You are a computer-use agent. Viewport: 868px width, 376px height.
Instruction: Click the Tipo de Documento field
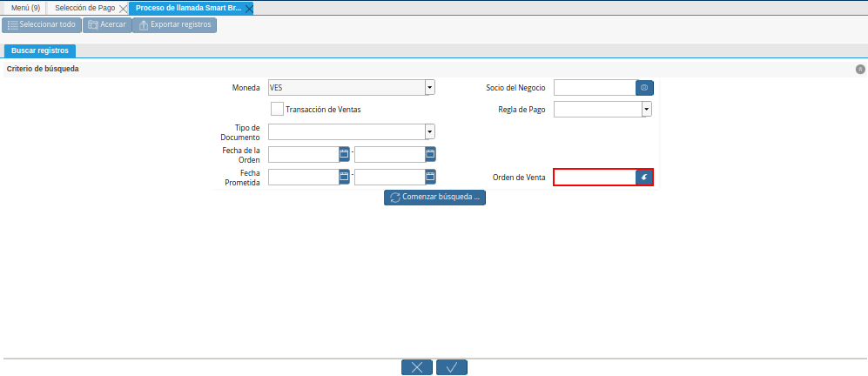[x=347, y=131]
